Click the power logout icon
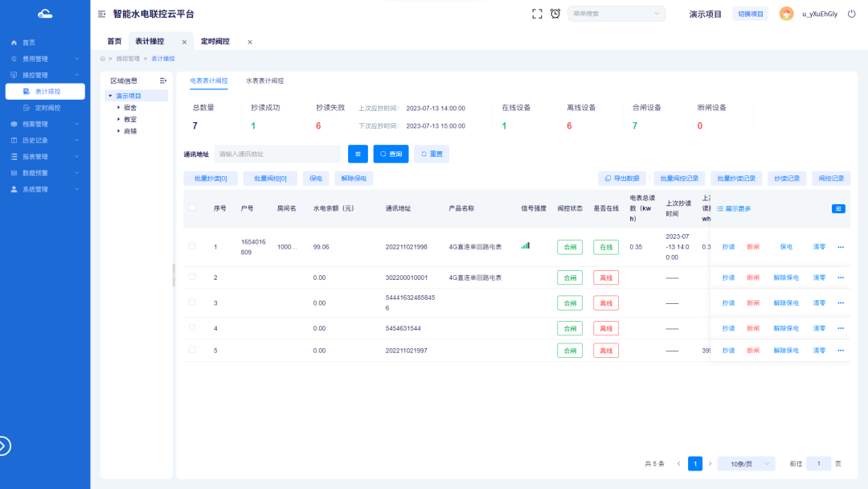Viewport: 868px width, 489px height. tap(851, 14)
